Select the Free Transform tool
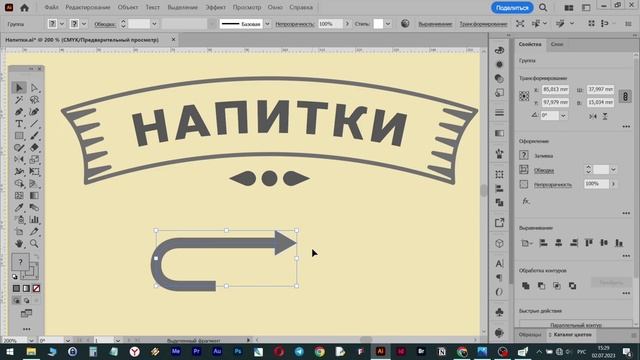640x360 pixels. (x=34, y=171)
